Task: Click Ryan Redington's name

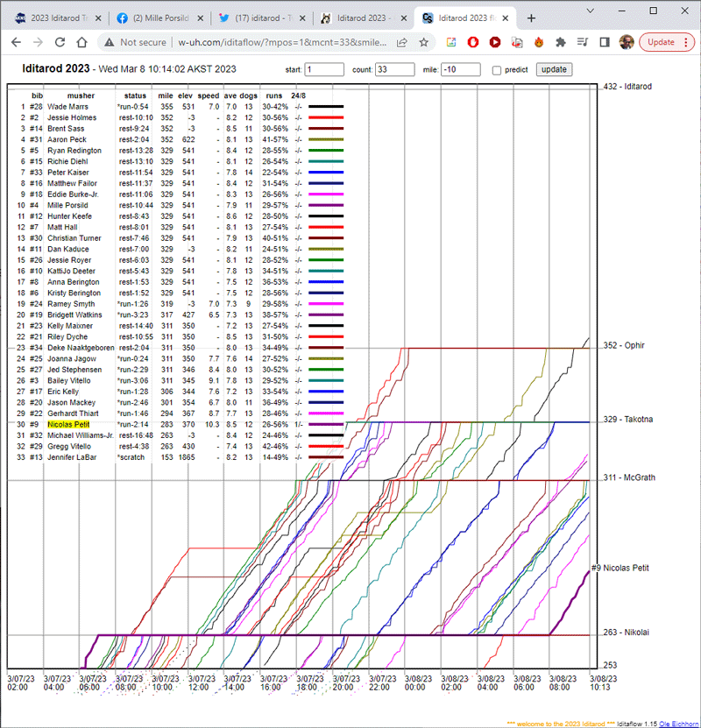Action: pyautogui.click(x=74, y=151)
